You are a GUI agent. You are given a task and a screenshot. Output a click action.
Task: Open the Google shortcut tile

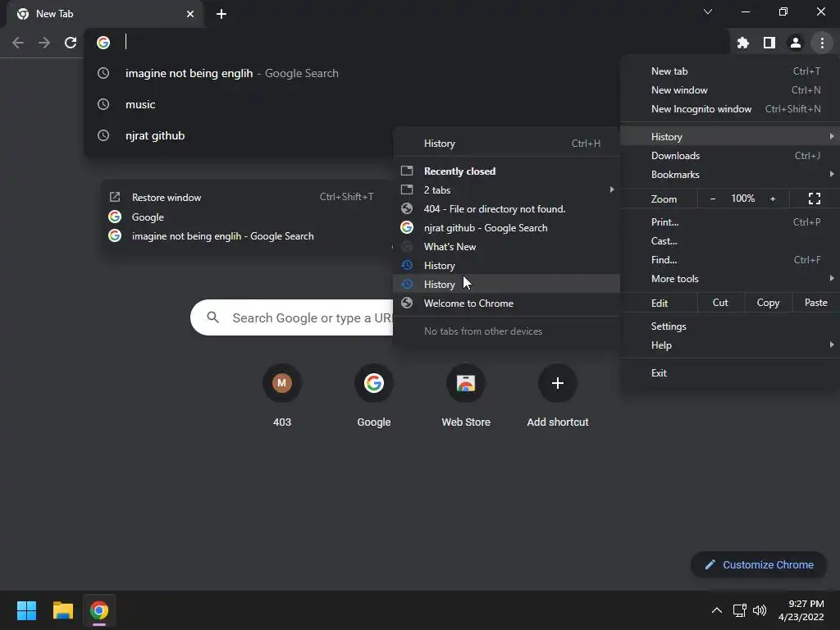pos(374,395)
